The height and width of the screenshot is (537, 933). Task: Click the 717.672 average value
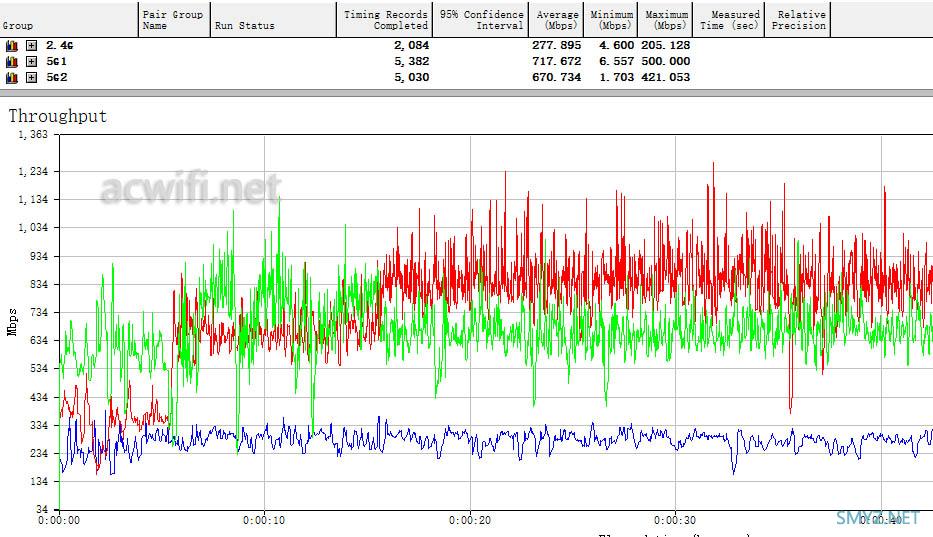tap(556, 61)
